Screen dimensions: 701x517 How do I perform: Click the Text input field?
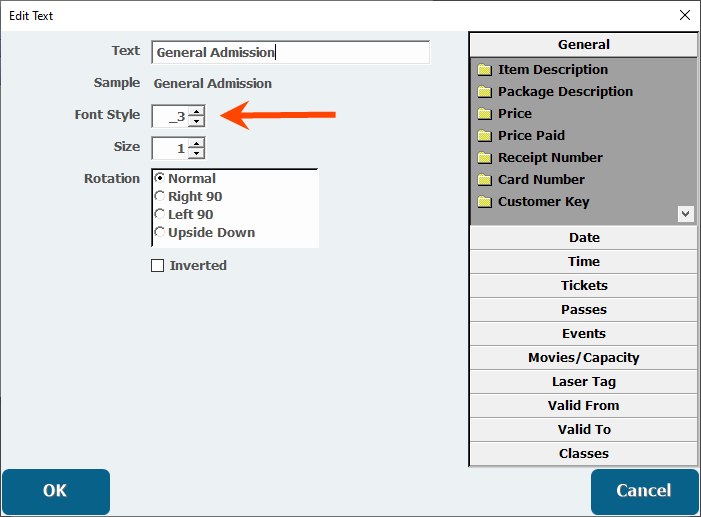[290, 53]
